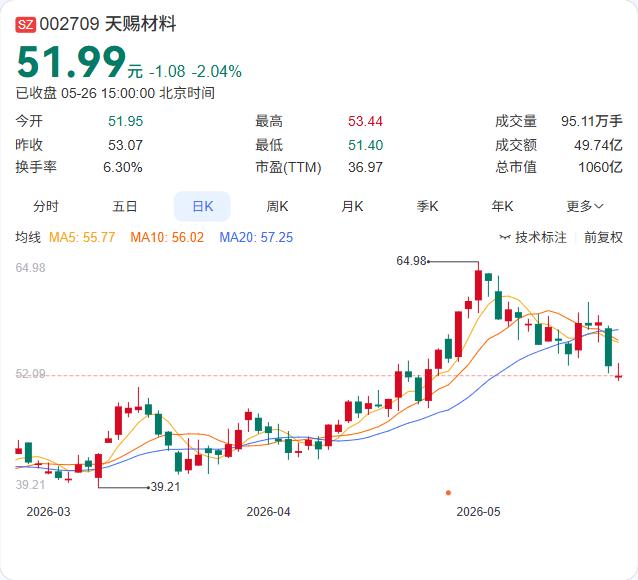Switch to the 分时 tab
This screenshot has width=638, height=580.
pos(46,206)
